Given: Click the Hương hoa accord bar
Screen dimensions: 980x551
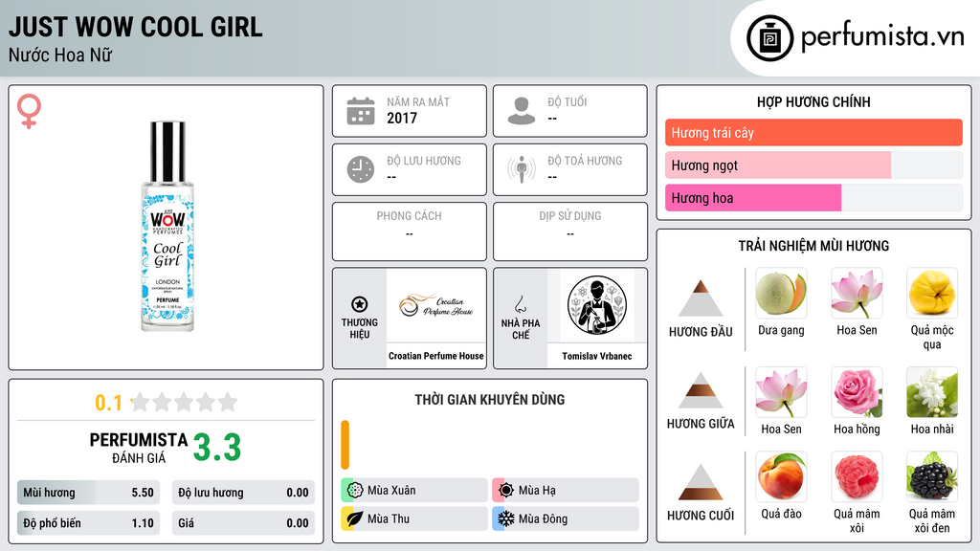Looking at the screenshot, I should click(813, 198).
